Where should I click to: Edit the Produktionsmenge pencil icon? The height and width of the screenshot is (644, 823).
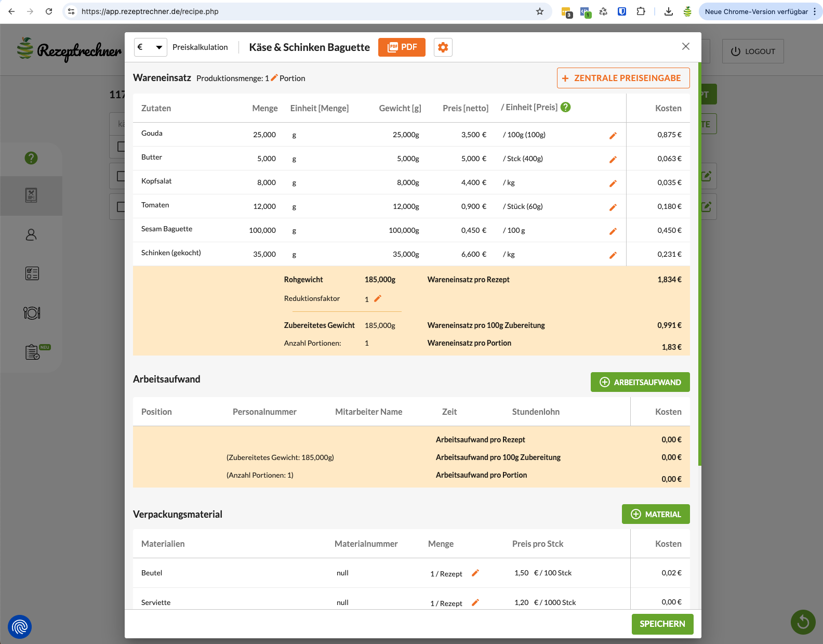coord(274,77)
